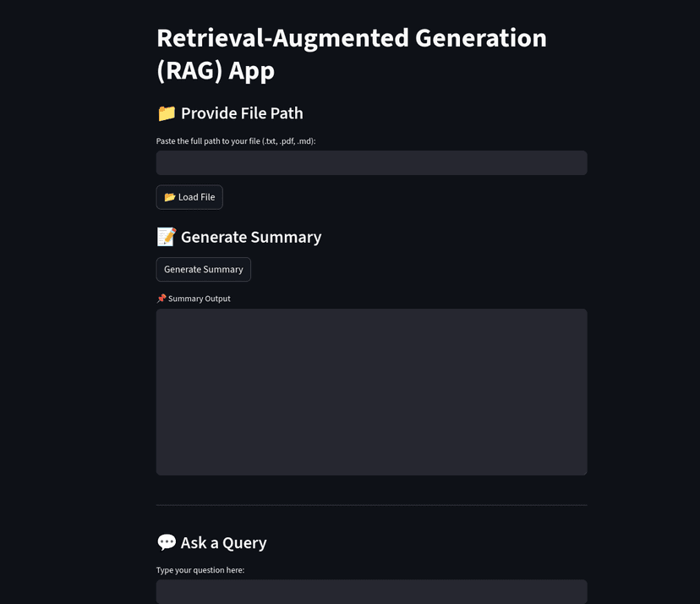This screenshot has width=700, height=604.
Task: Click the question input under Ask a Query
Action: coord(371,592)
